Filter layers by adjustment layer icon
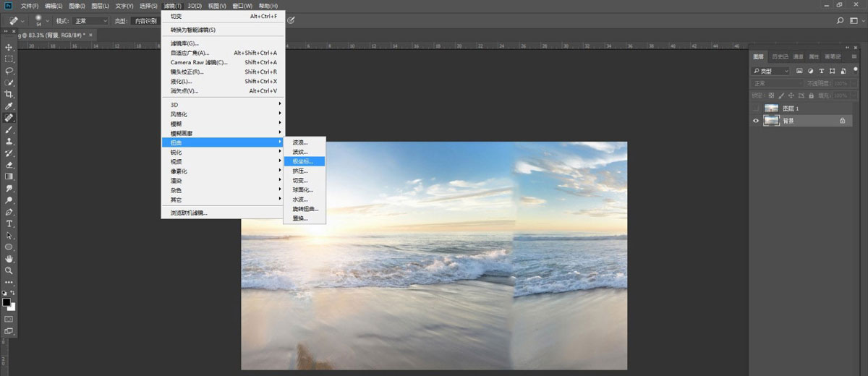This screenshot has width=868, height=376. click(x=810, y=71)
